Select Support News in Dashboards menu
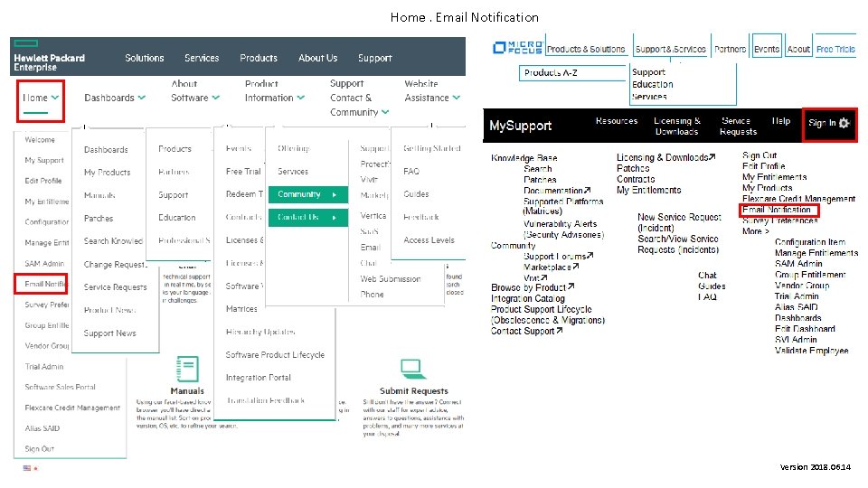868x488 pixels. tap(109, 333)
